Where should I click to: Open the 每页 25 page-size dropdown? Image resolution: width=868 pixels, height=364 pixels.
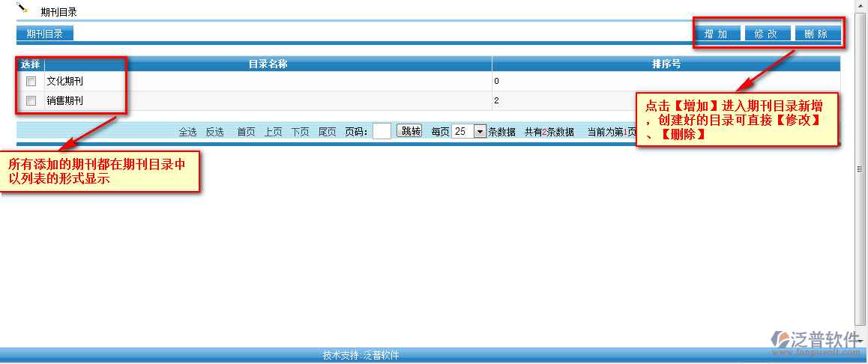[480, 131]
